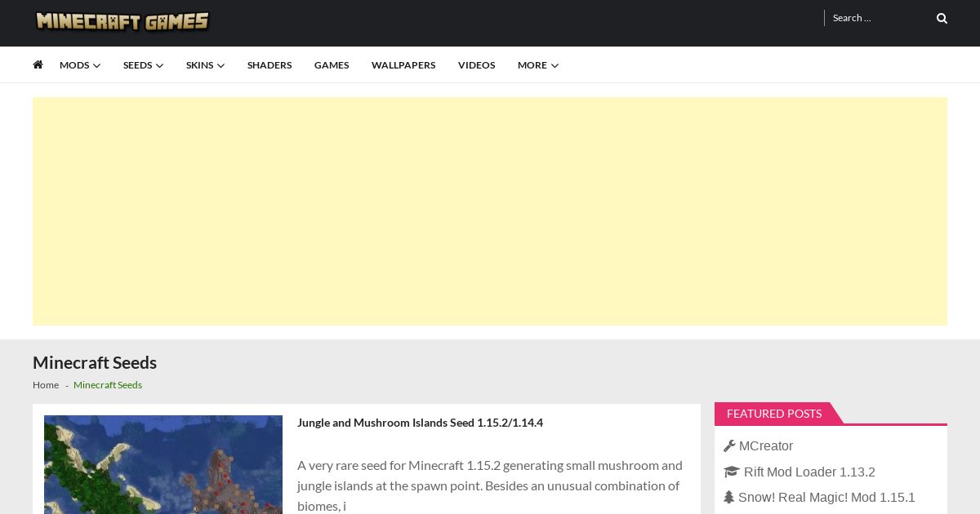The width and height of the screenshot is (980, 514).
Task: Click the Minecraft Games site logo
Action: (x=122, y=21)
